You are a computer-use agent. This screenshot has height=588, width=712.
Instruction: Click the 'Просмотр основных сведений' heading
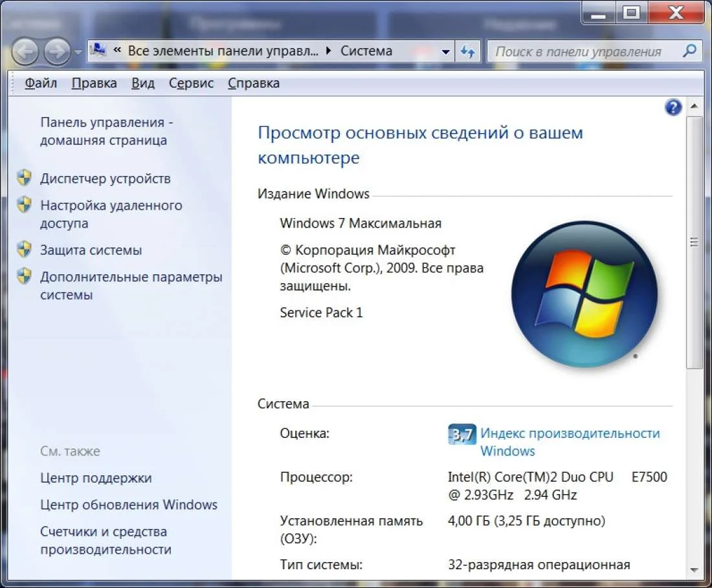(x=420, y=145)
